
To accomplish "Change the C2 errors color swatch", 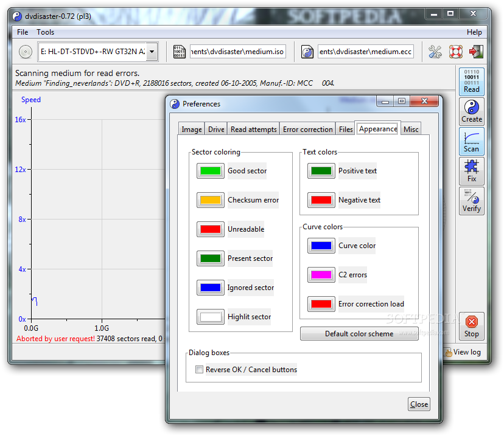I will pyautogui.click(x=321, y=274).
